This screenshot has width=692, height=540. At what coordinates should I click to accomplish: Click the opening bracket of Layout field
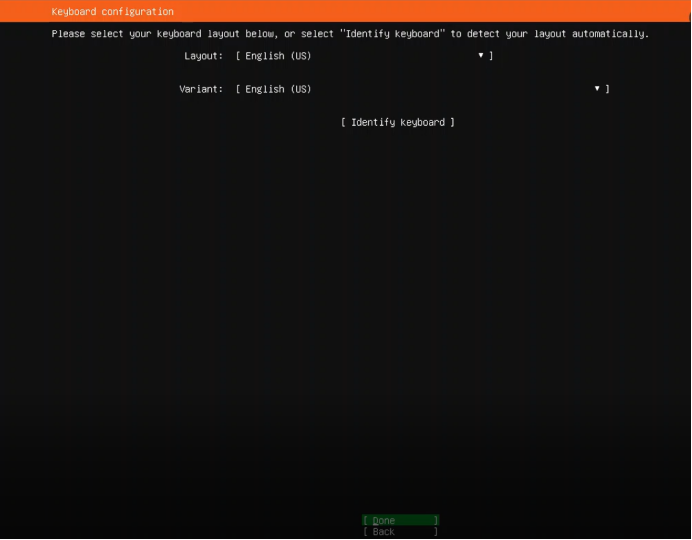[238, 56]
